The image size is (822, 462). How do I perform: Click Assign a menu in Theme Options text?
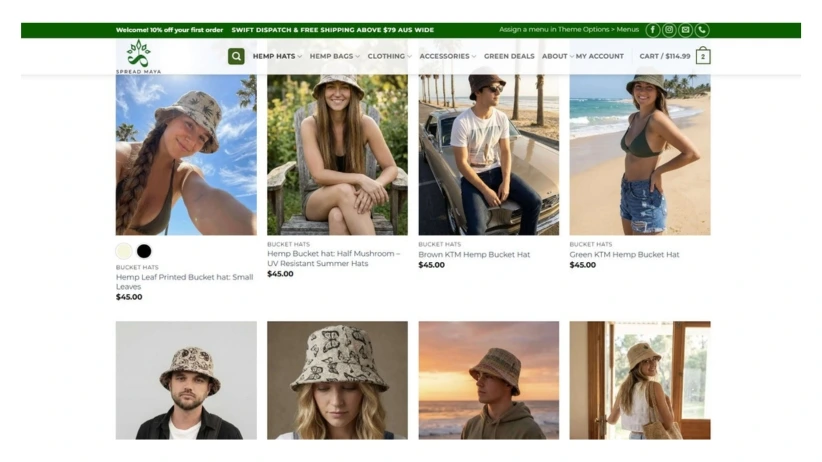[x=569, y=29]
